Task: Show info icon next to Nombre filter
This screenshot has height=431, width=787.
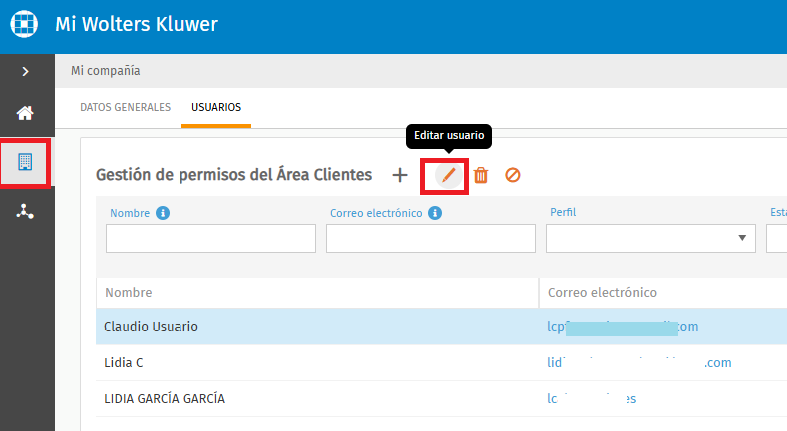Action: [163, 213]
